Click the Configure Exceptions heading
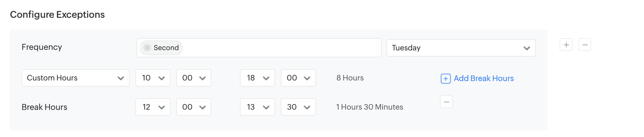Image resolution: width=644 pixels, height=137 pixels. 57,15
